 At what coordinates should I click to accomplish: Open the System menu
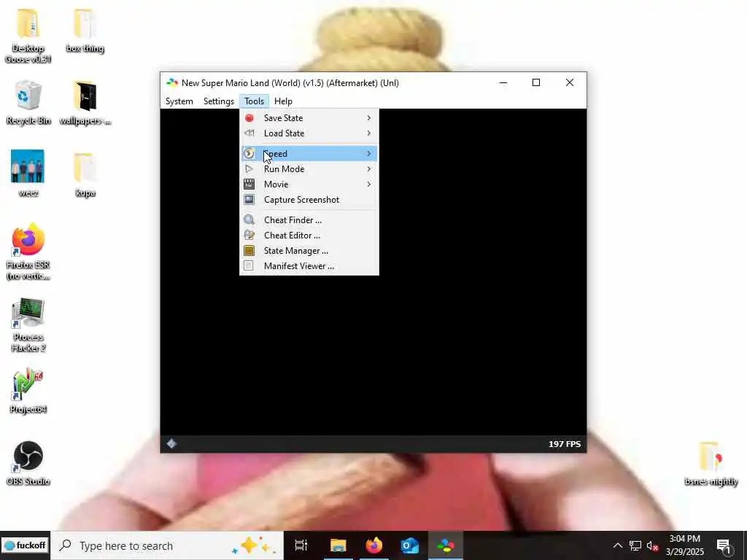pos(179,101)
